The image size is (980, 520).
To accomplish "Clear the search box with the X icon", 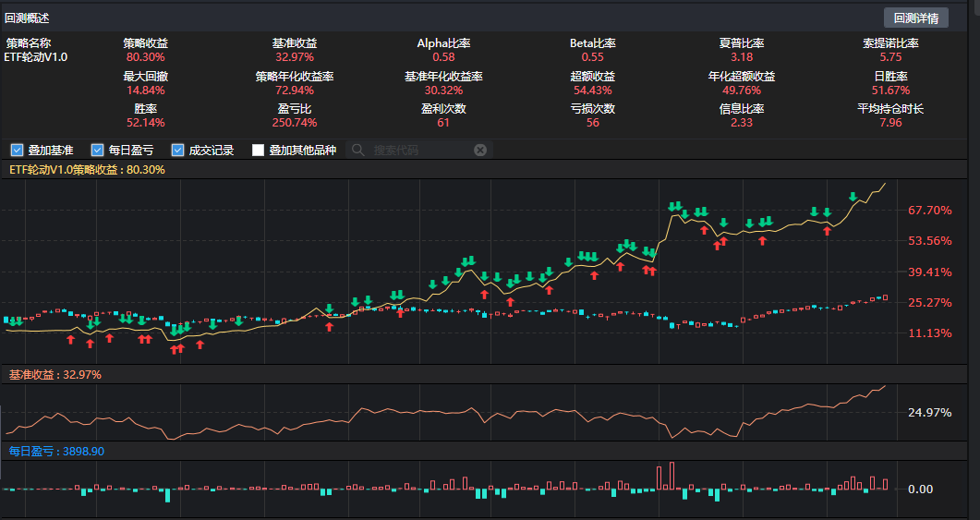I will 480,150.
